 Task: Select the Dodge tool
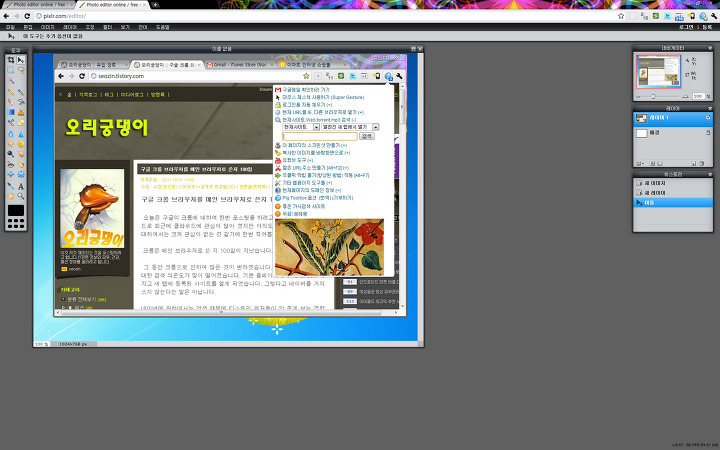11,154
